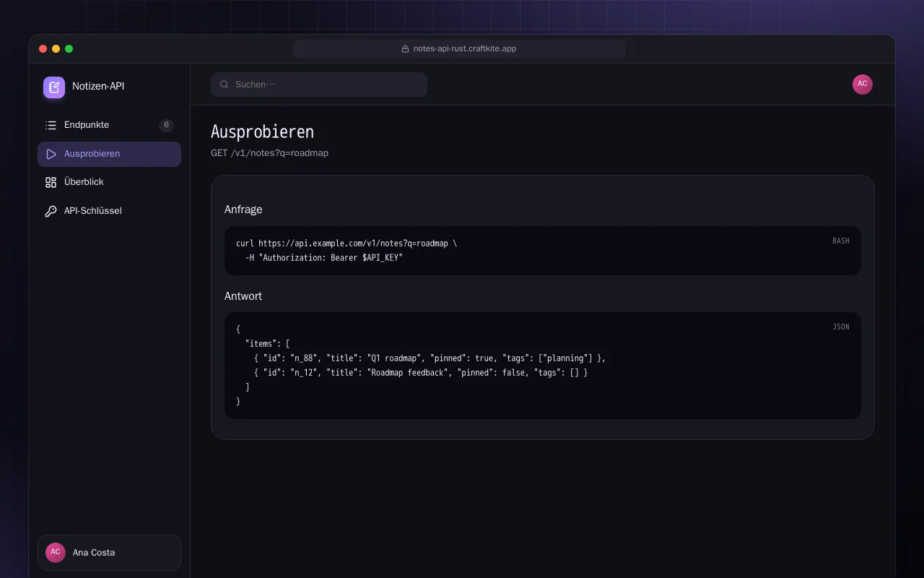Screen dimensions: 924x578
Task: Click the Antwort heading
Action: (x=243, y=296)
